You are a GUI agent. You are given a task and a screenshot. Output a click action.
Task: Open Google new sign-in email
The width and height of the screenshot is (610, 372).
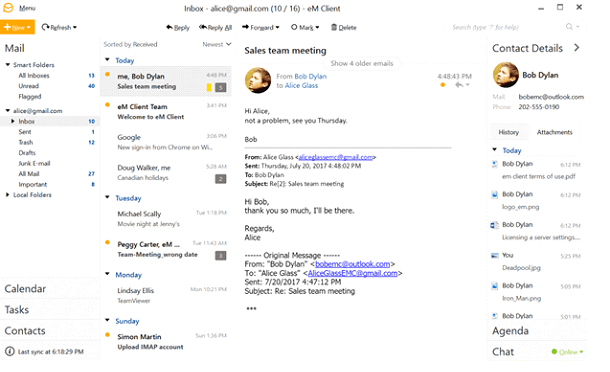pos(167,142)
